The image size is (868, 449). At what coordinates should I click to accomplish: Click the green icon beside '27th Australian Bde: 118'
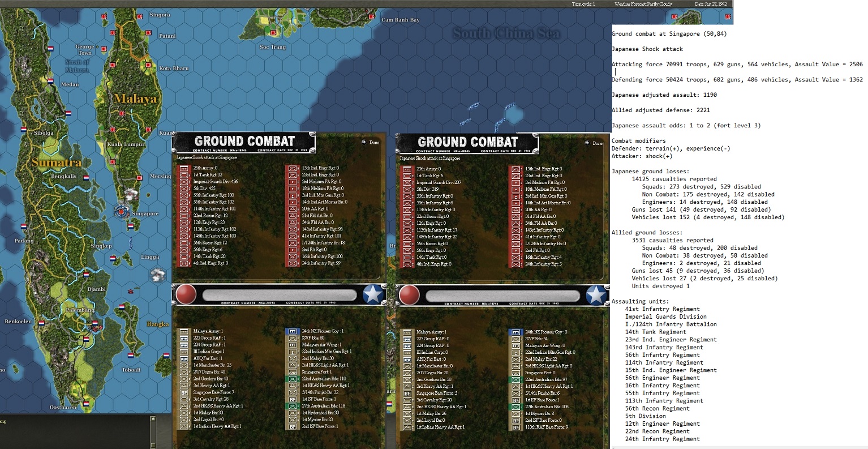pos(292,406)
